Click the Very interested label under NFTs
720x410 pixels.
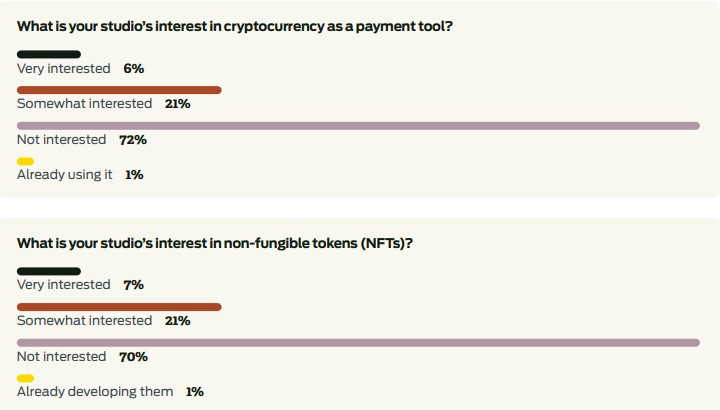pos(64,285)
